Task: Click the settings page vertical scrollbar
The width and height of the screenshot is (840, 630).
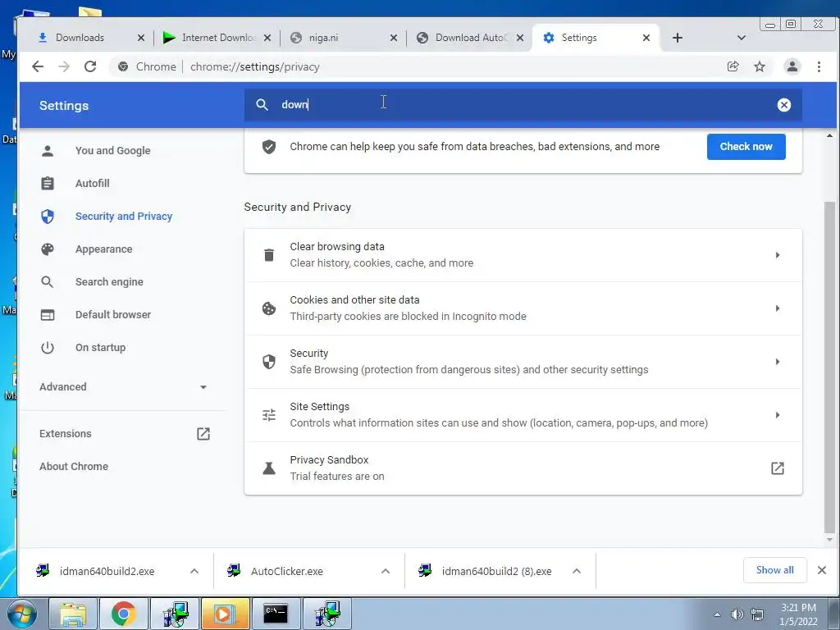Action: point(829,367)
